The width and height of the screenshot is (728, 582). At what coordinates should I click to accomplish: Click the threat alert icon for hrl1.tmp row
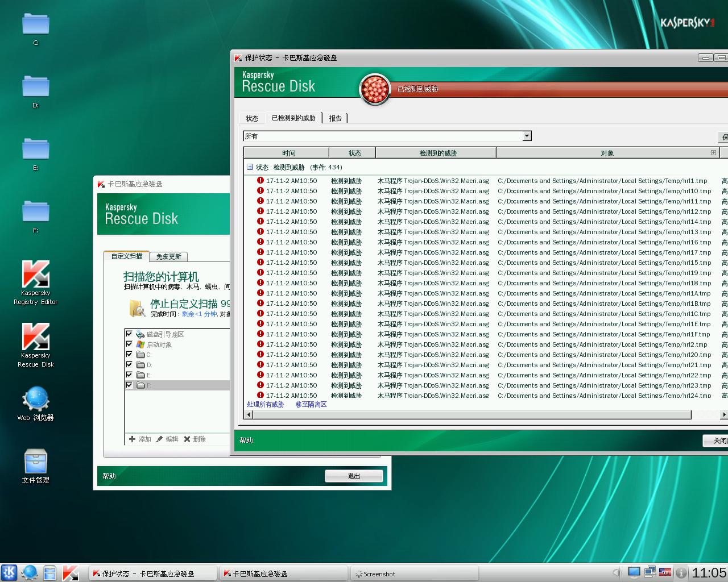pyautogui.click(x=260, y=181)
